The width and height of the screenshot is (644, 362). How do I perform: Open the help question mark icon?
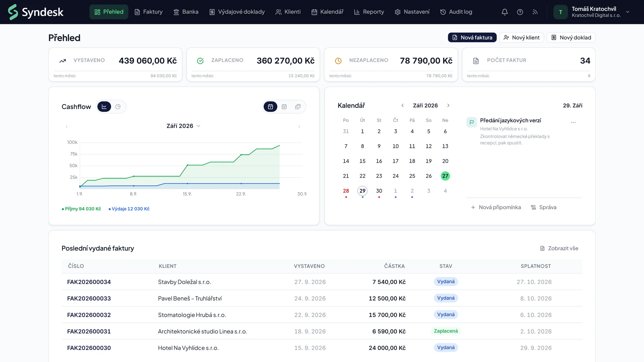tap(520, 12)
